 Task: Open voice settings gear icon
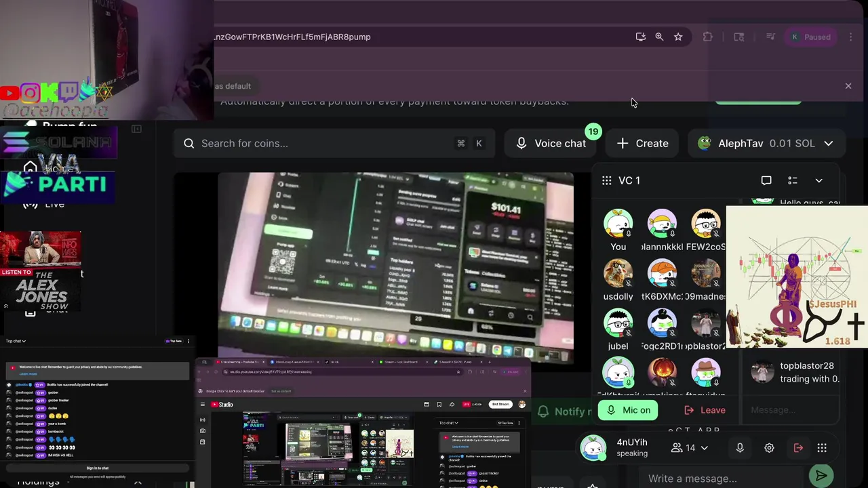(769, 448)
